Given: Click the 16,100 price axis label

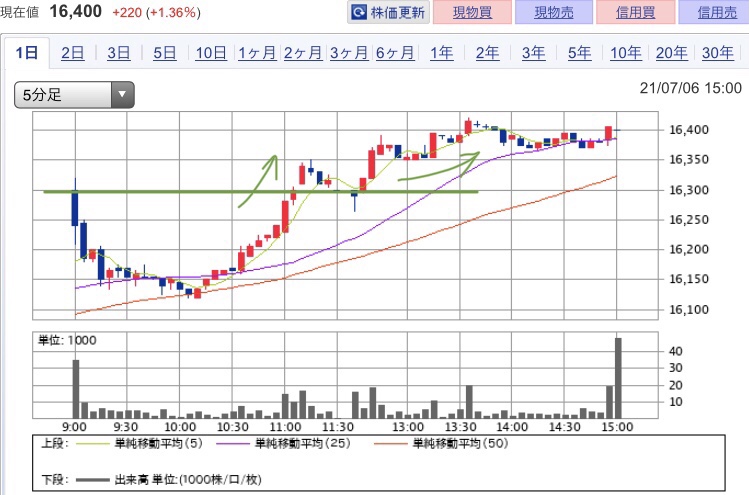Looking at the screenshot, I should 688,310.
